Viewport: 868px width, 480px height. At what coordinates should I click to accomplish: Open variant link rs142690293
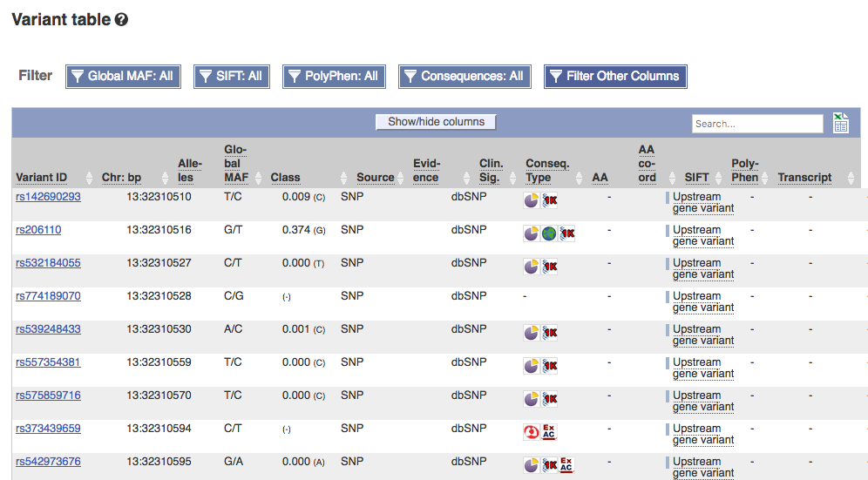pos(48,197)
